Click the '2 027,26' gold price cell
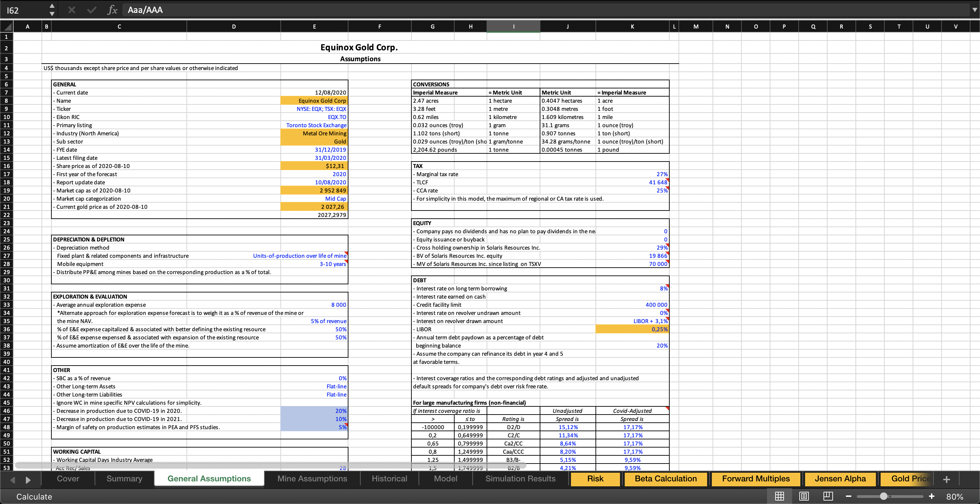This screenshot has width=980, height=504. pyautogui.click(x=314, y=207)
